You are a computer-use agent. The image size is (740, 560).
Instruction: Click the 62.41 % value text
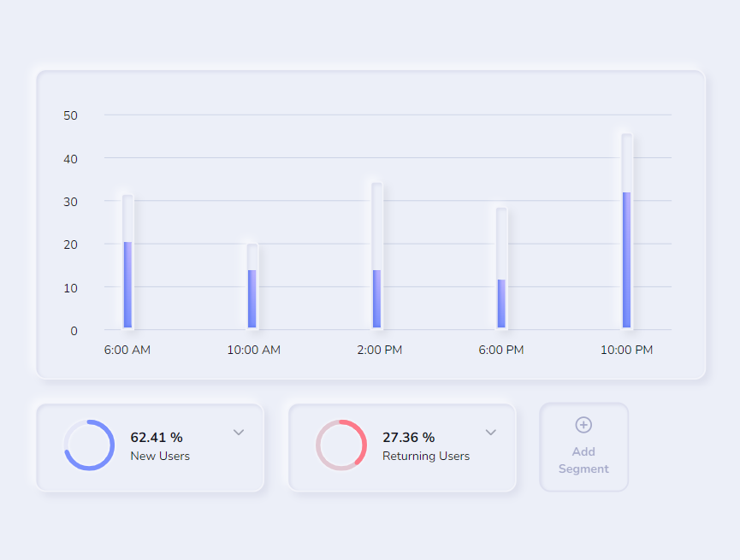point(157,438)
